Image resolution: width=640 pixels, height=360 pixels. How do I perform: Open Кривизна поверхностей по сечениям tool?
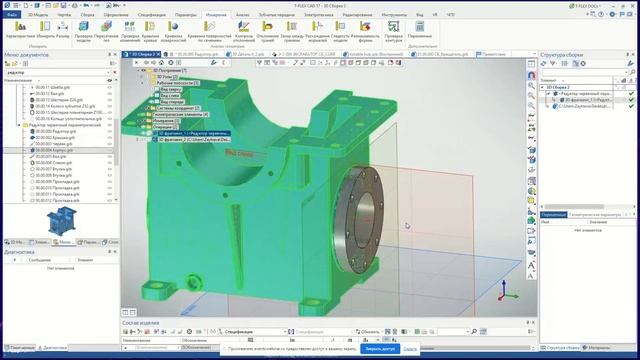point(209,31)
